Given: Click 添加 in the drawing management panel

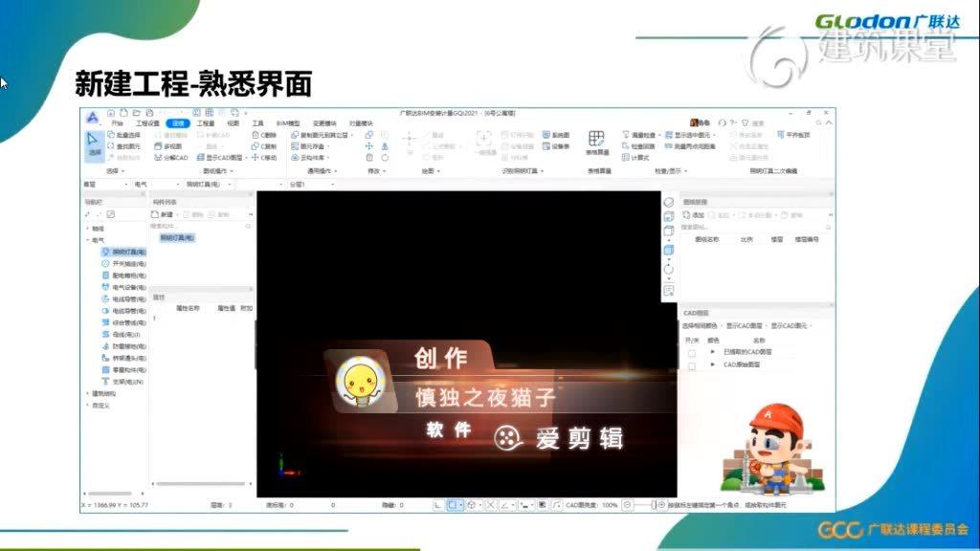Looking at the screenshot, I should pos(694,215).
